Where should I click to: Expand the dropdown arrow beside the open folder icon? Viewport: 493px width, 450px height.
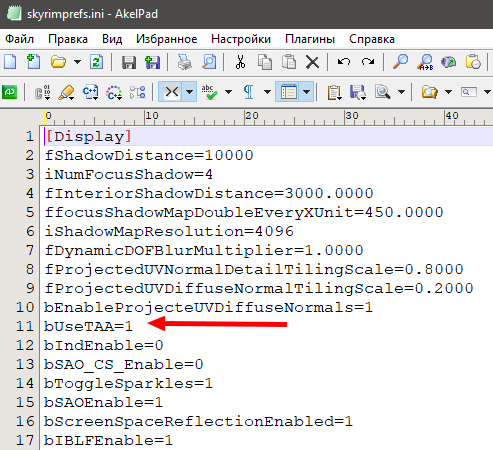click(x=77, y=62)
